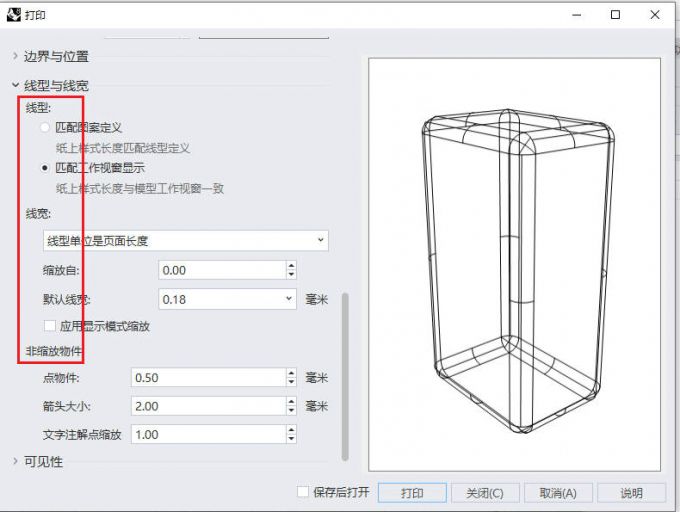This screenshot has width=680, height=512.
Task: Click the 箭头大小 2.00 input field
Action: point(208,406)
